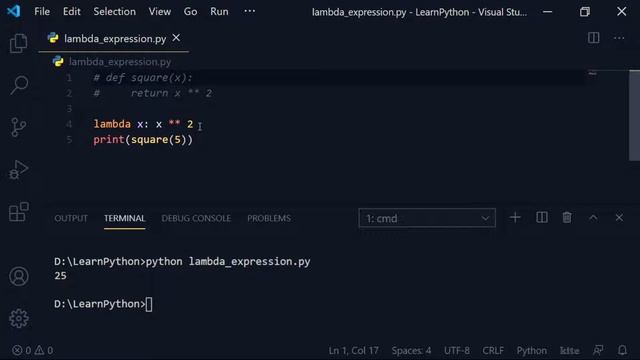Click on line 4 lambda expression code
Viewport: 640px width, 360px height.
point(143,124)
